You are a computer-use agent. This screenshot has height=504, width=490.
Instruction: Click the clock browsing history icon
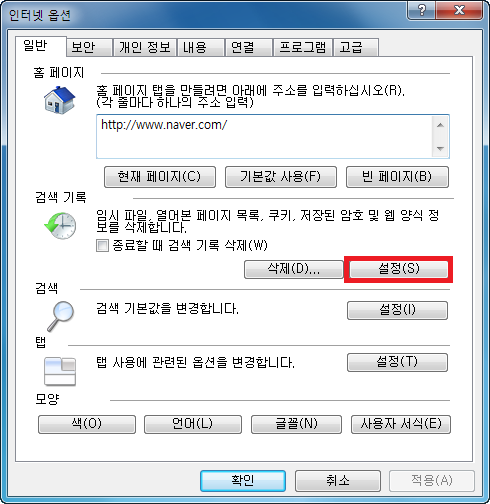point(60,225)
